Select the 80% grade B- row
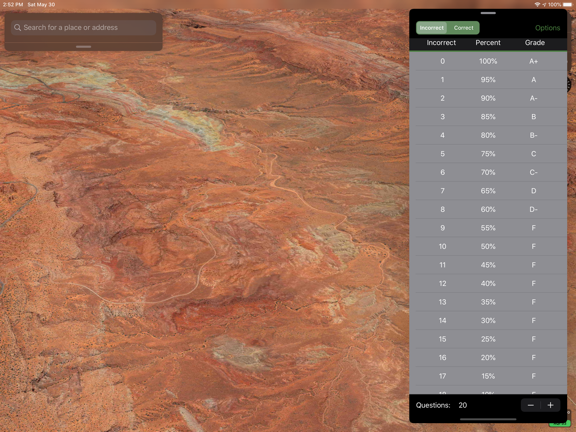The height and width of the screenshot is (432, 576). [488, 135]
